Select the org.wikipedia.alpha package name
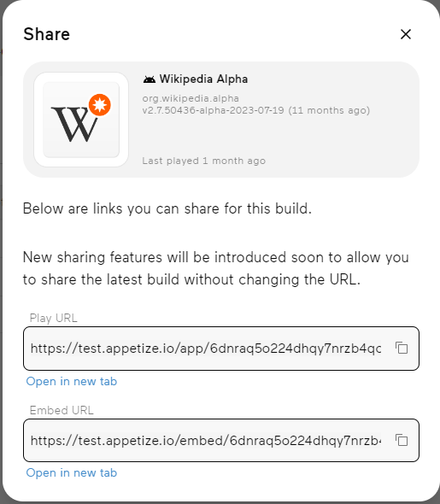 pos(191,98)
